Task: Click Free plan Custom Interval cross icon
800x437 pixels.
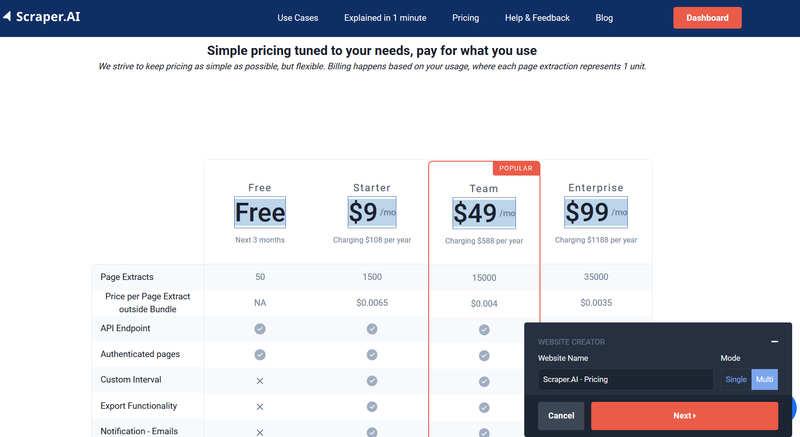Action: pyautogui.click(x=260, y=381)
